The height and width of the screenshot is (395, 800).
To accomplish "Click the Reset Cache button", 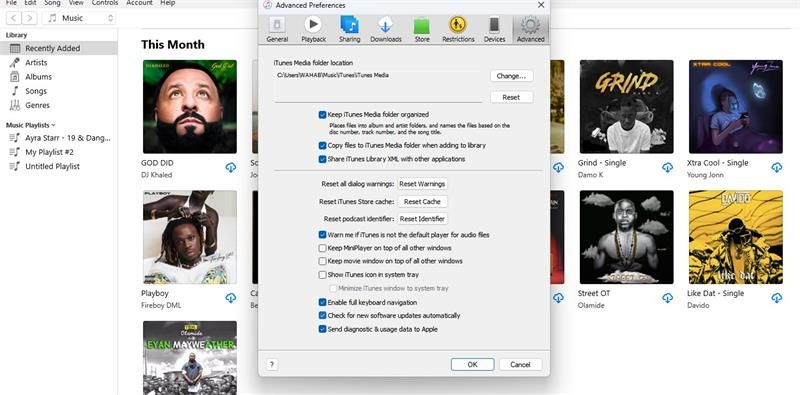I will 422,202.
